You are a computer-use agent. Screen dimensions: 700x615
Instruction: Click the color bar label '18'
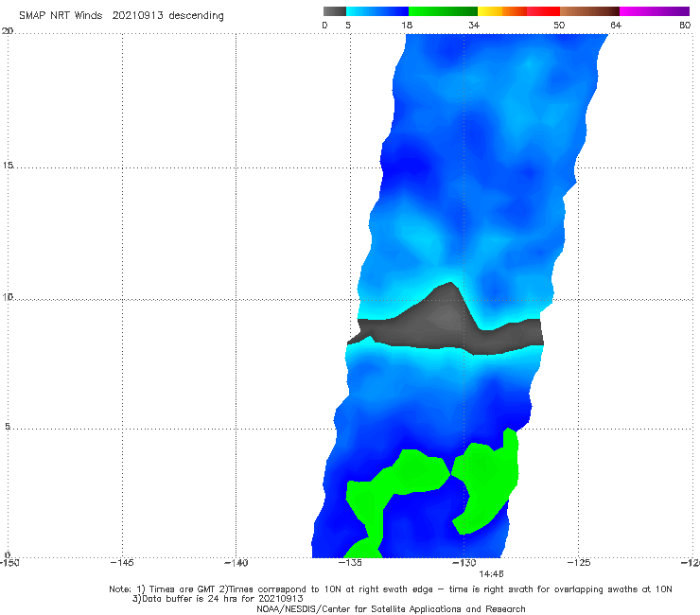click(407, 26)
